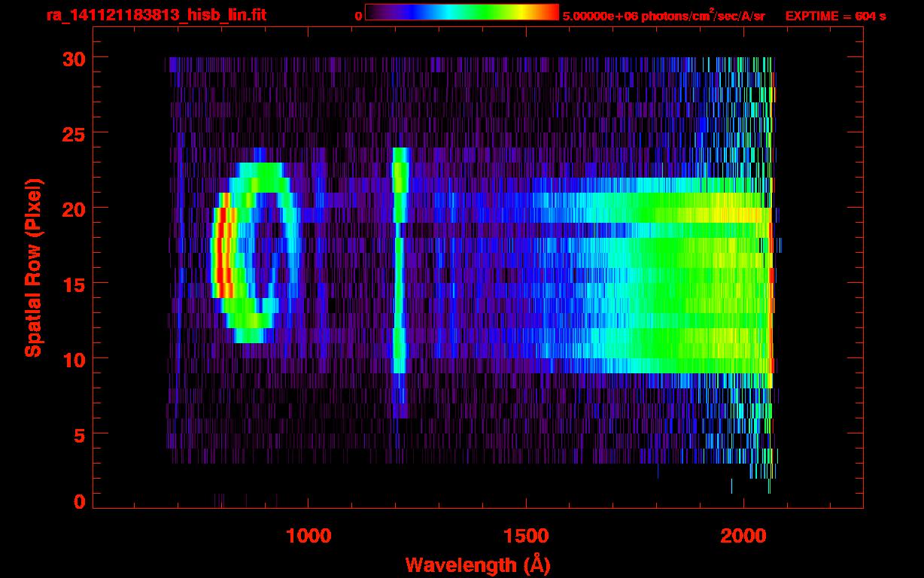This screenshot has width=924, height=578.
Task: Click the EXPTIME = 604 s label
Action: [x=835, y=16]
